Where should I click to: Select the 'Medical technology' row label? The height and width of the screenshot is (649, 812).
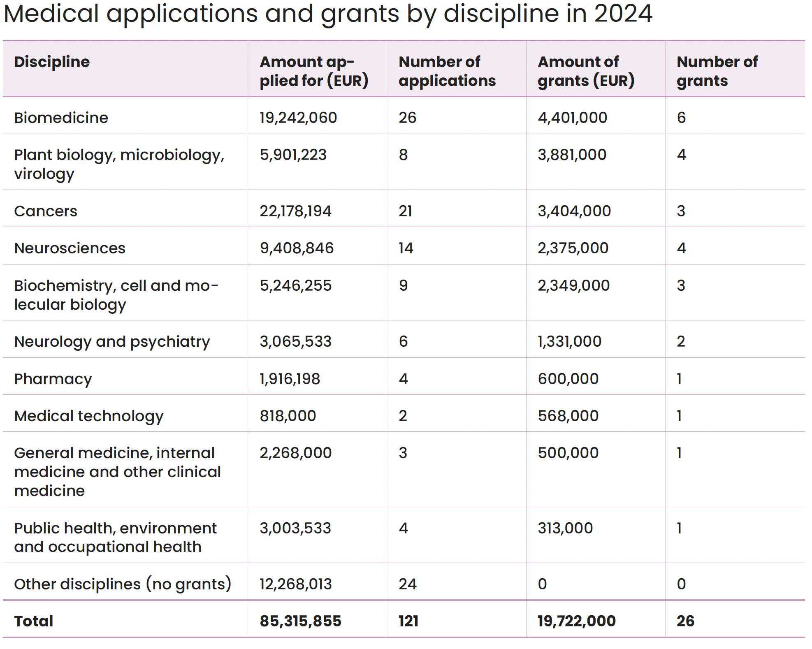click(89, 416)
